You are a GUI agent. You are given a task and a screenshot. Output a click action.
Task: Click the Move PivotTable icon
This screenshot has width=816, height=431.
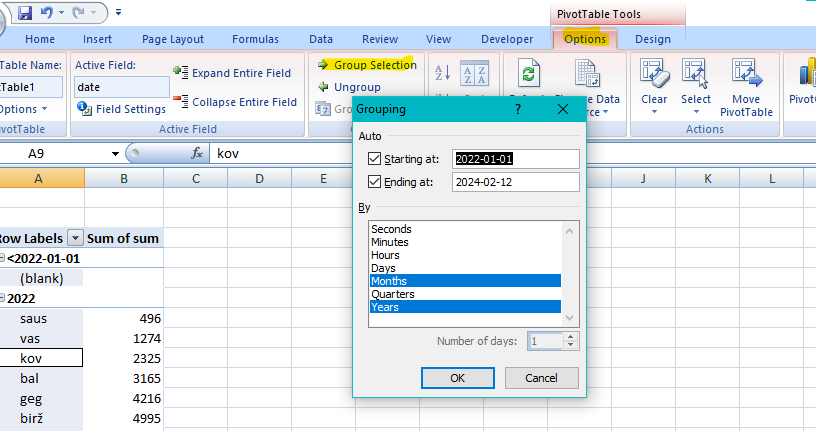pyautogui.click(x=746, y=76)
